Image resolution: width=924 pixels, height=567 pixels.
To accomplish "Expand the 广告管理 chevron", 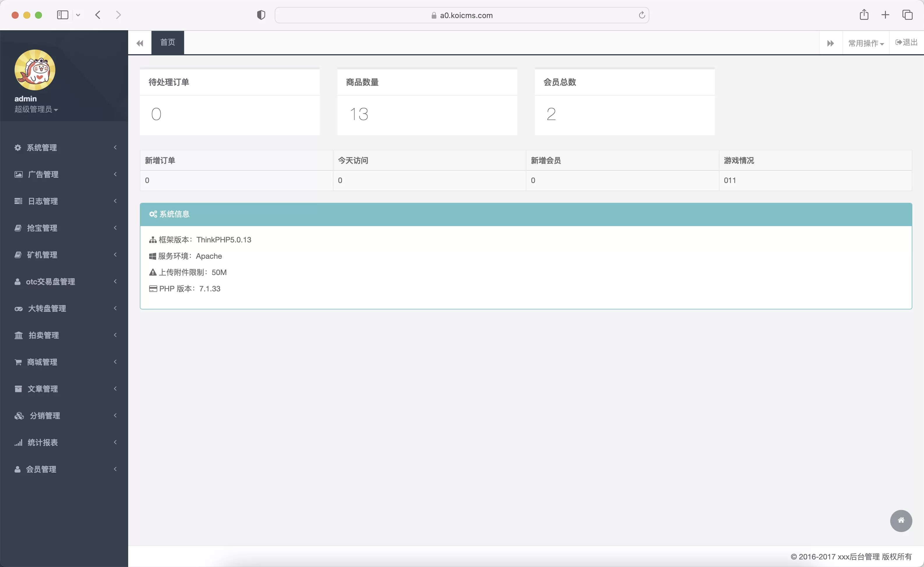I will coord(115,174).
